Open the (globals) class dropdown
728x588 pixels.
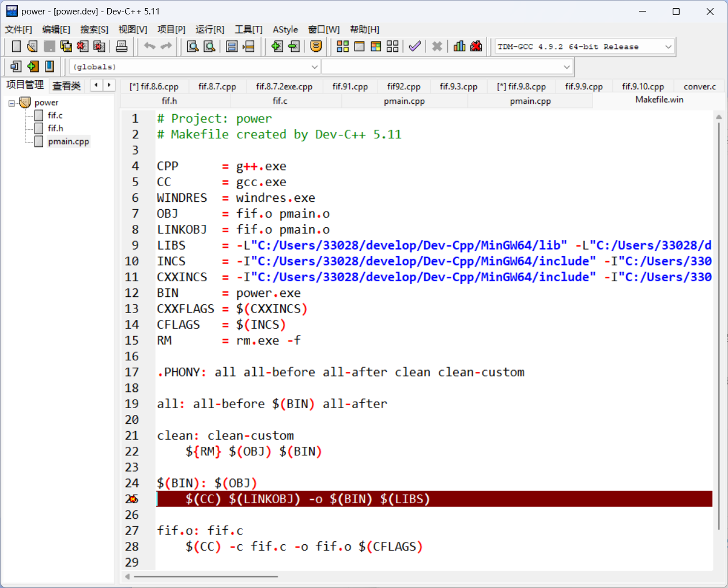click(195, 67)
